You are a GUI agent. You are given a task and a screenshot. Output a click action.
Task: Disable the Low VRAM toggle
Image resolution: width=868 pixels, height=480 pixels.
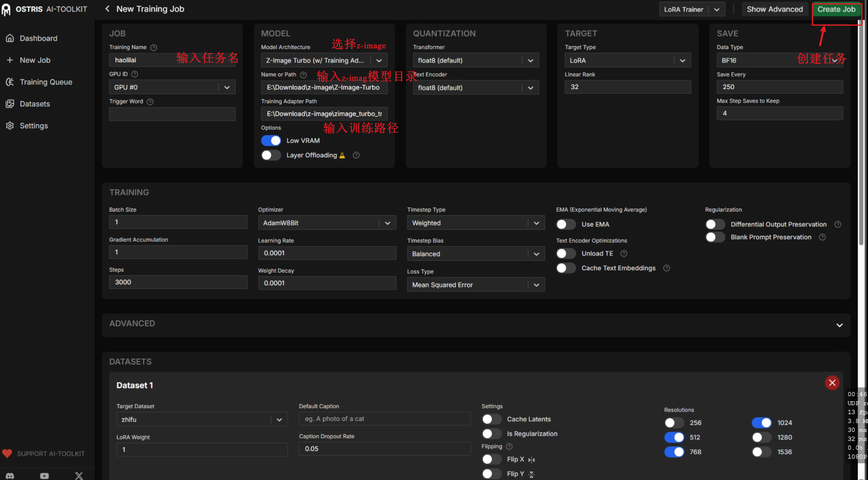point(271,141)
